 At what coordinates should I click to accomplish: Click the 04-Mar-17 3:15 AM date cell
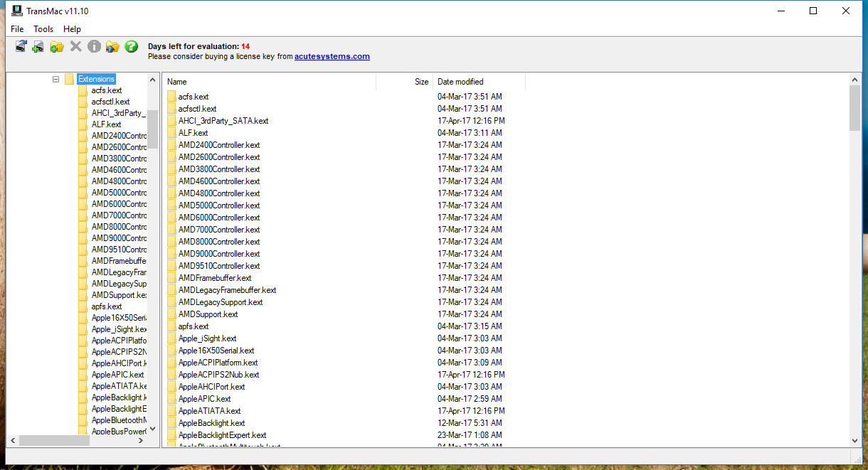point(470,326)
